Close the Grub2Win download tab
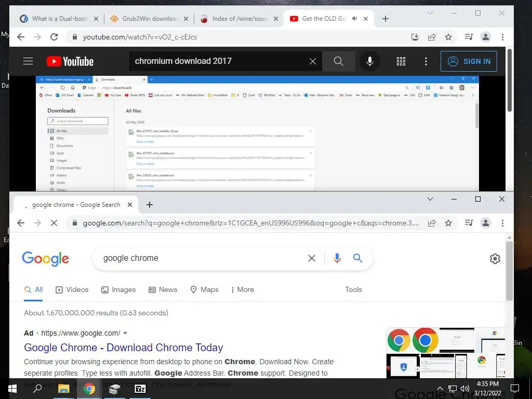 coord(186,19)
